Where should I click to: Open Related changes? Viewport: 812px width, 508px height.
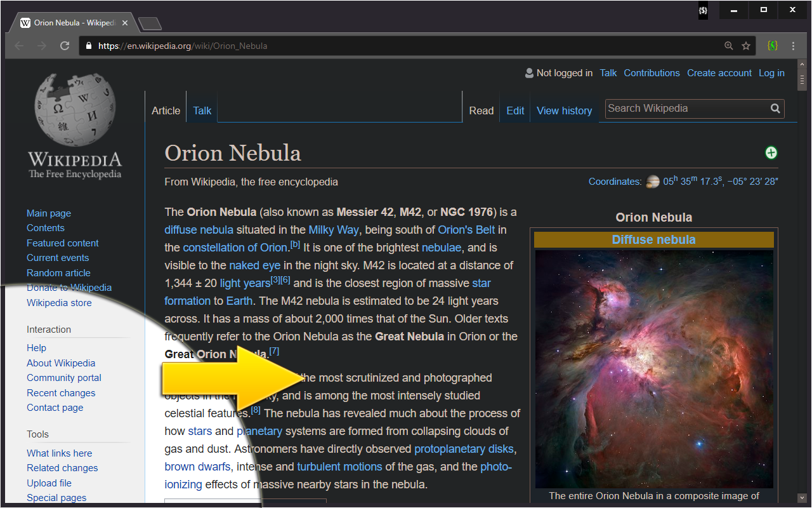click(x=62, y=468)
